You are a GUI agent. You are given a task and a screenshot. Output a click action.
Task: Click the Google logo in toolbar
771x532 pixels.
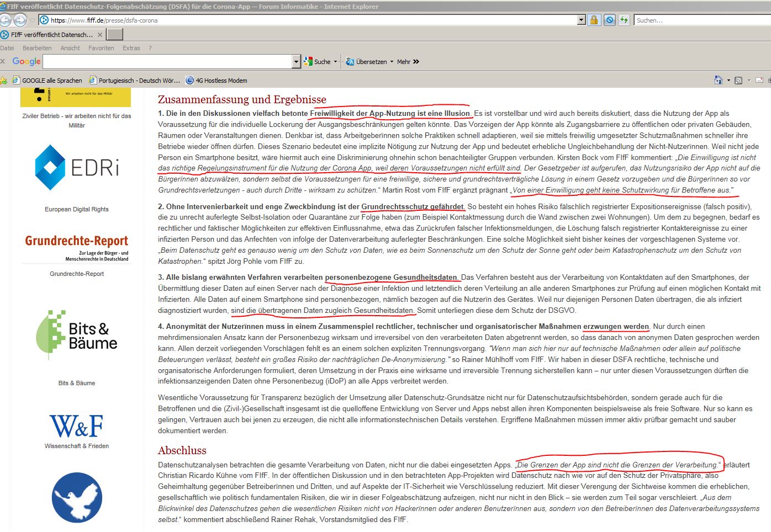click(x=27, y=62)
